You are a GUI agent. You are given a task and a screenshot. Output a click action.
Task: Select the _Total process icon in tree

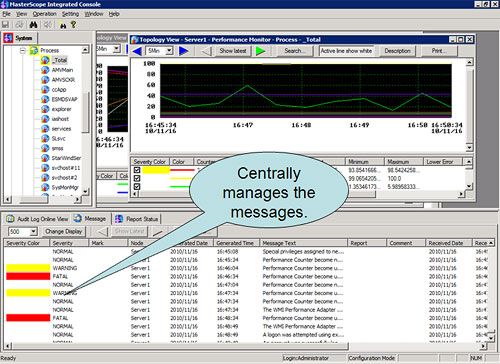(45, 60)
